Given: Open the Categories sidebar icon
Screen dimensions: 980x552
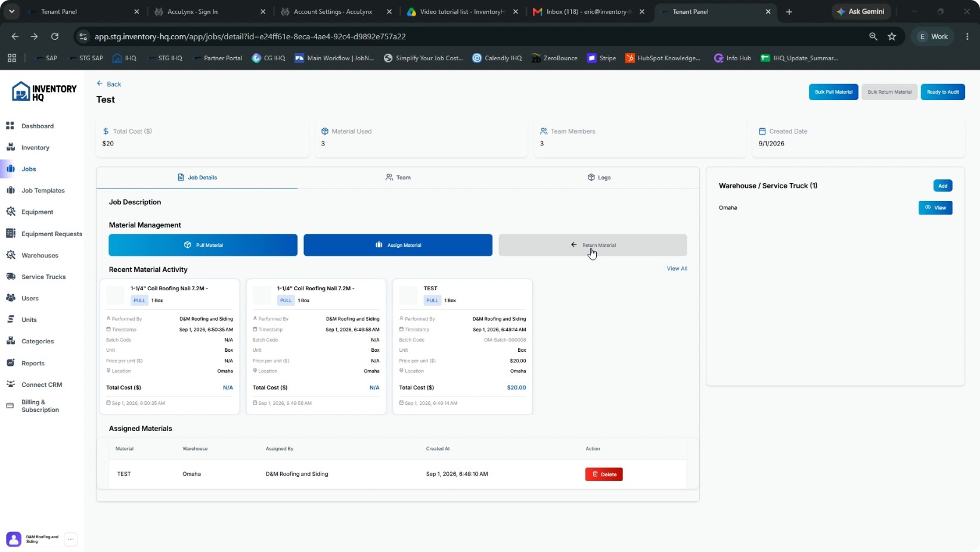Looking at the screenshot, I should [x=10, y=341].
